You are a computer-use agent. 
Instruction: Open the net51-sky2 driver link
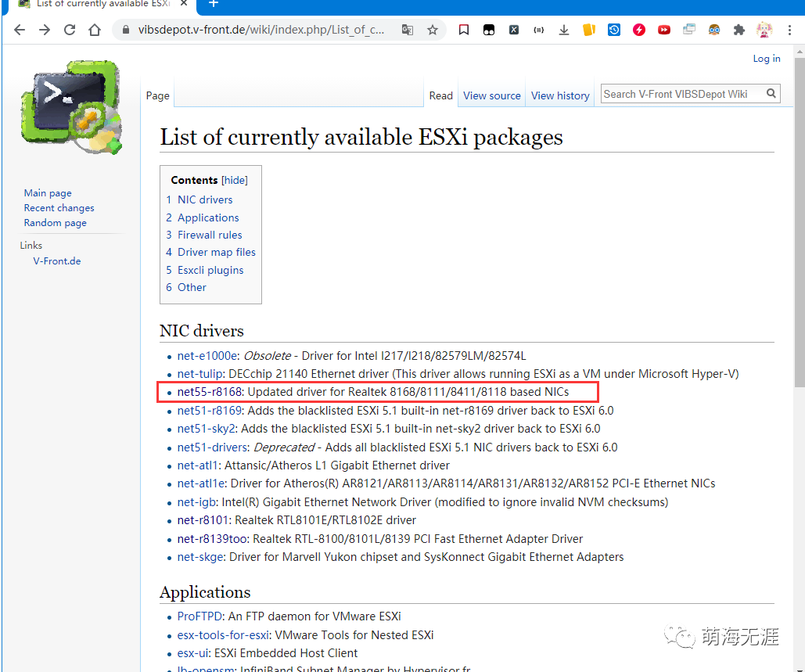point(206,429)
